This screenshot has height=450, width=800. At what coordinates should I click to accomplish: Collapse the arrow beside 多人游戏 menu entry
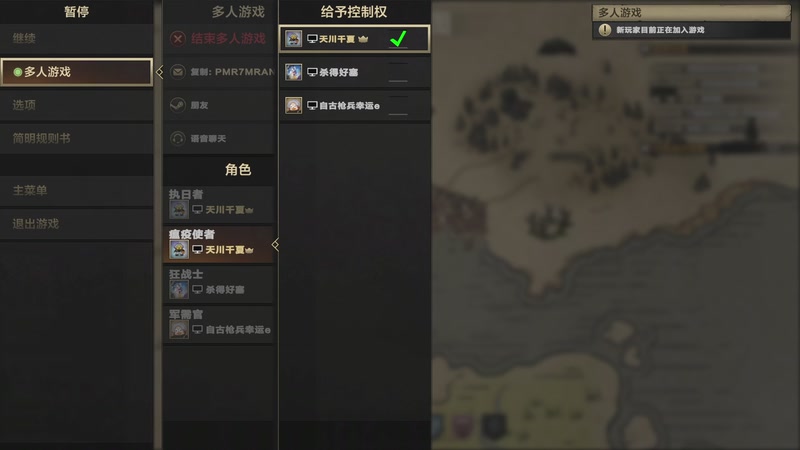159,72
